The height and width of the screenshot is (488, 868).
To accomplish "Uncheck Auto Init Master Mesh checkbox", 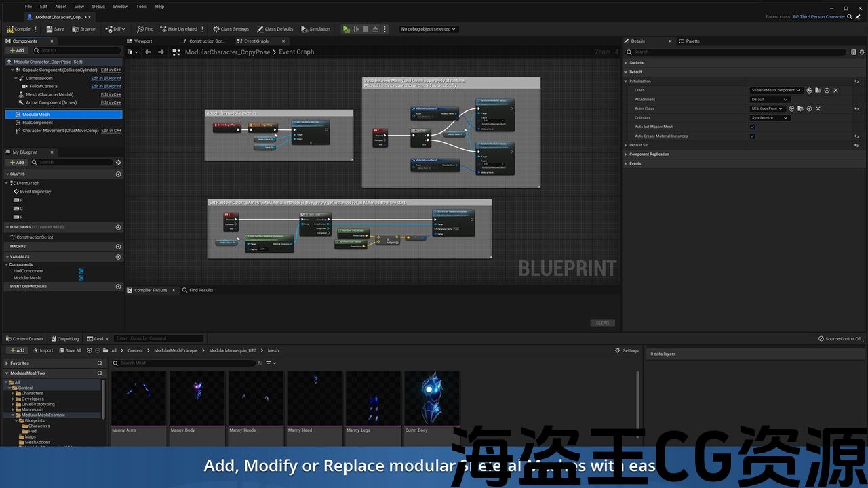I will pyautogui.click(x=752, y=127).
